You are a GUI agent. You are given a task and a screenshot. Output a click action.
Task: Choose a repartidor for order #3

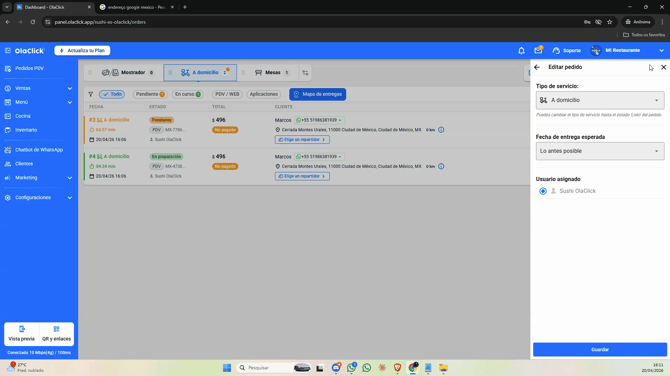click(x=302, y=140)
